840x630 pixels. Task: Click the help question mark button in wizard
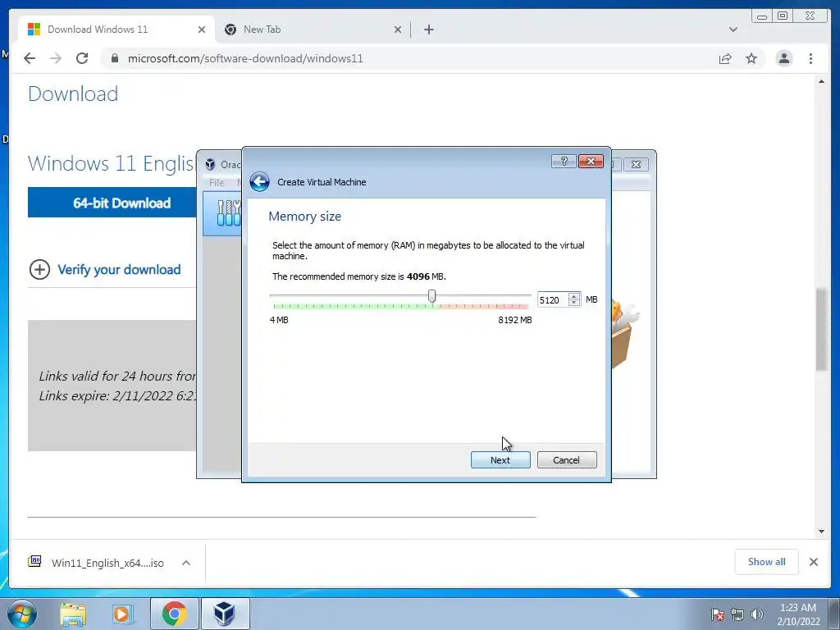click(x=564, y=162)
